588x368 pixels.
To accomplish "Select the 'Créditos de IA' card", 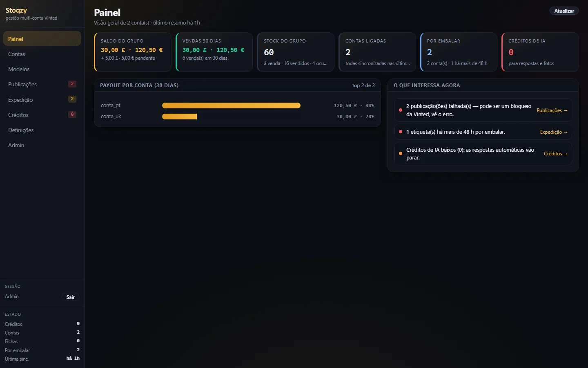I will 540,52.
